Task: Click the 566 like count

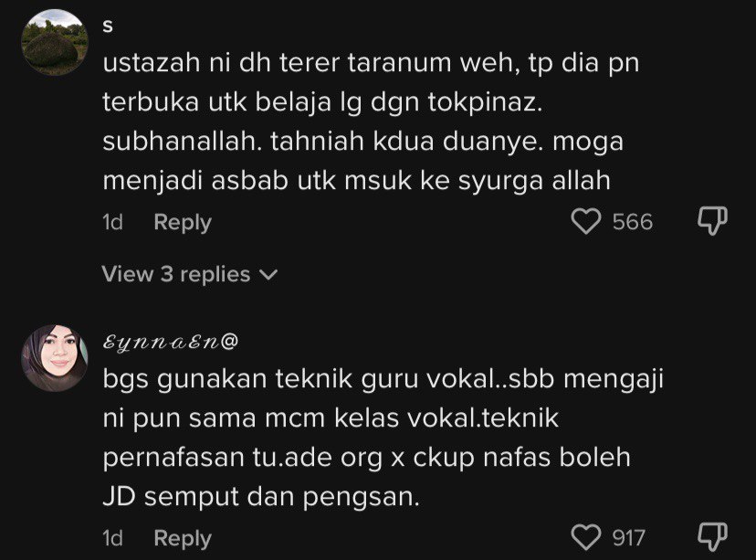Action: coord(633,222)
